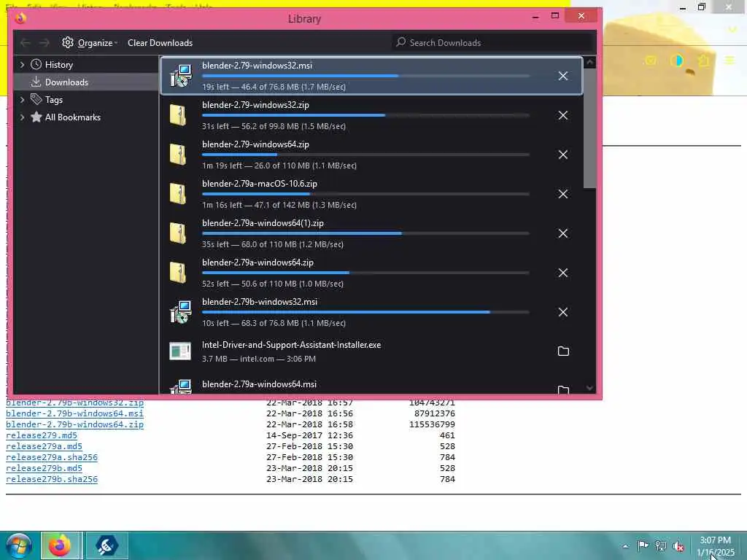Screen dimensions: 747x560
Task: Select Intel-Driver-and-Support-Assistant-Installer.exe file name
Action: (291, 345)
